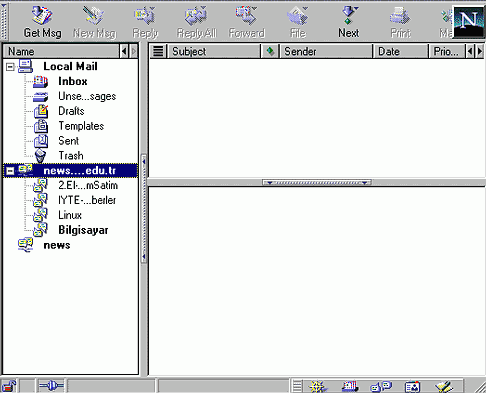Open the Sent folder
Image resolution: width=486 pixels, height=393 pixels.
[68, 141]
